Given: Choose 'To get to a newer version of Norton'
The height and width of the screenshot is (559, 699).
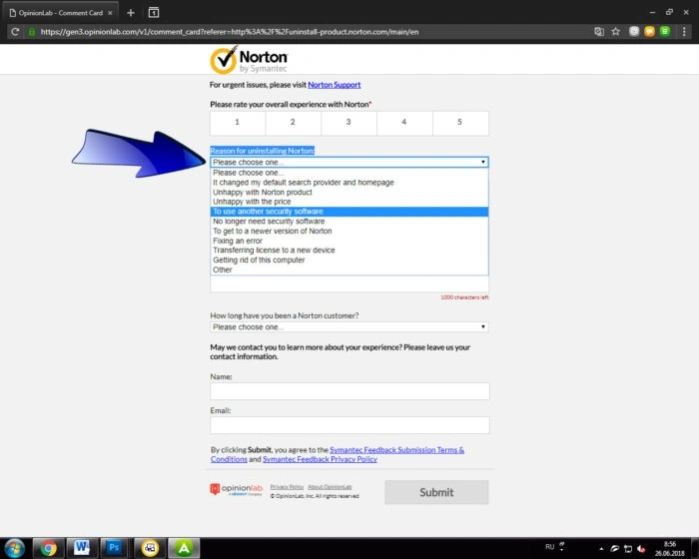Looking at the screenshot, I should pyautogui.click(x=349, y=231).
